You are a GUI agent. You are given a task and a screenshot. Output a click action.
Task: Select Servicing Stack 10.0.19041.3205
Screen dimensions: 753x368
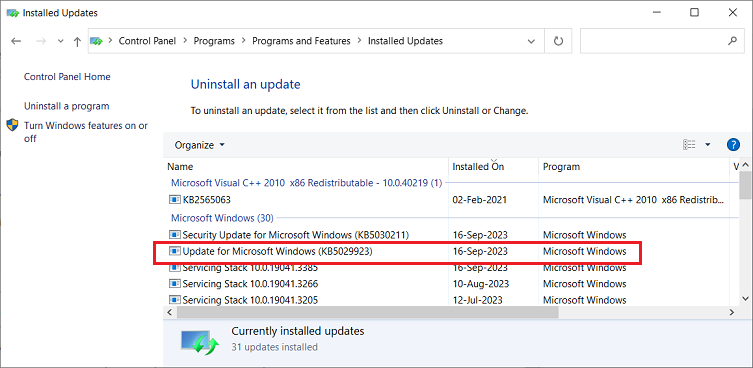pyautogui.click(x=250, y=300)
